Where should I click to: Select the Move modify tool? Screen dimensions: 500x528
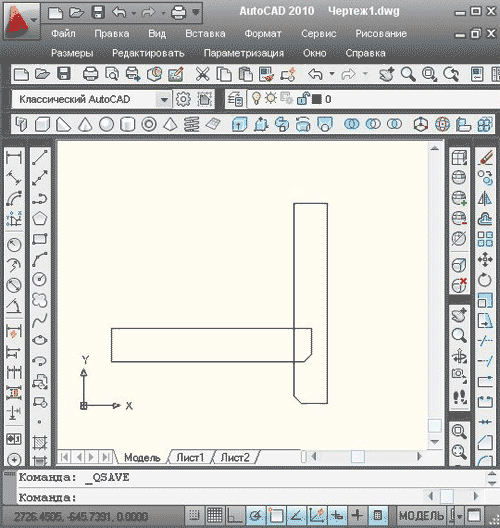[485, 259]
